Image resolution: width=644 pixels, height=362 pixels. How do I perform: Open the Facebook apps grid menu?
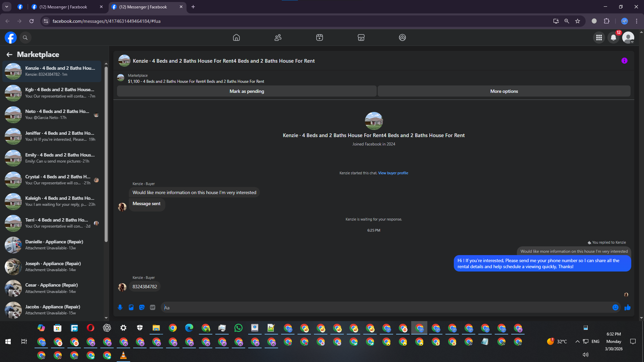pyautogui.click(x=599, y=38)
